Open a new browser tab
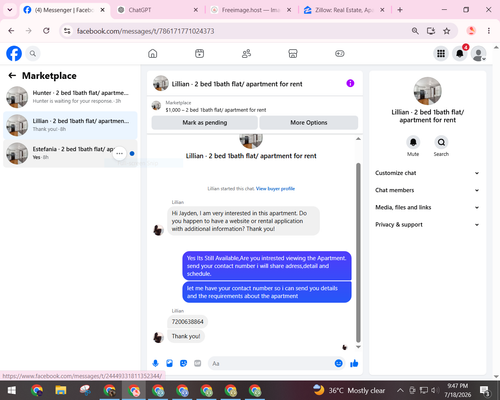The image size is (500, 400). 400,10
